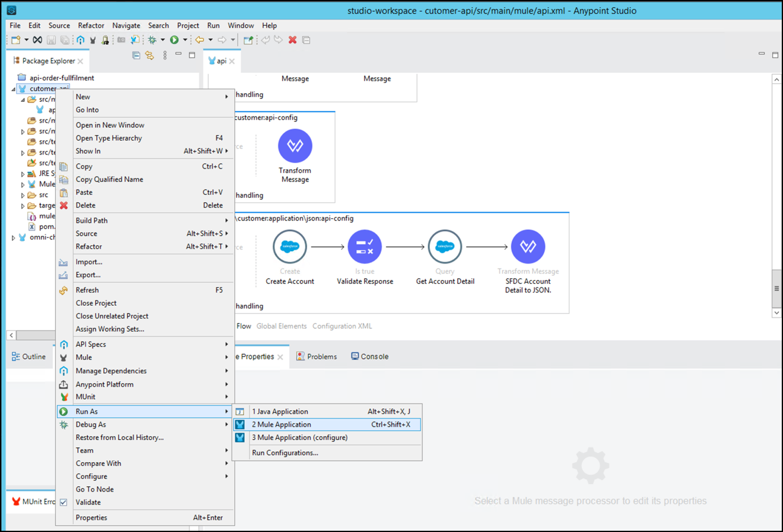Switch to the Outline tab
The image size is (783, 532).
pyautogui.click(x=29, y=357)
